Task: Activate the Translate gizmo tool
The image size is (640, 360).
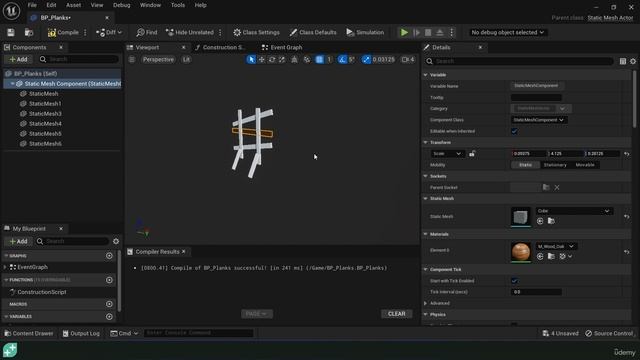Action: click(x=261, y=60)
